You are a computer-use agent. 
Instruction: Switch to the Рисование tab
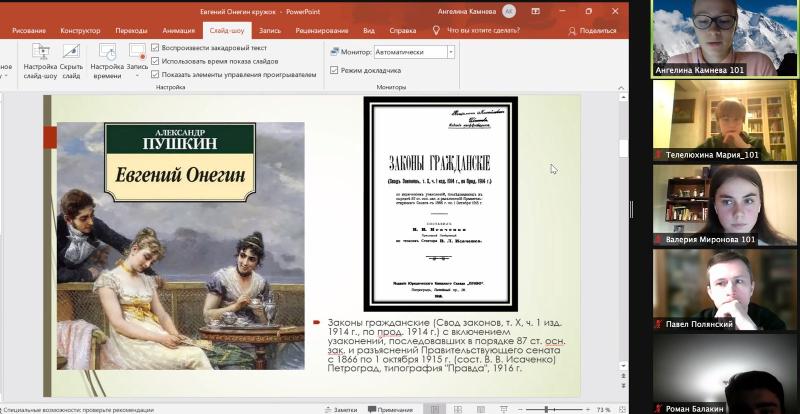pos(29,31)
